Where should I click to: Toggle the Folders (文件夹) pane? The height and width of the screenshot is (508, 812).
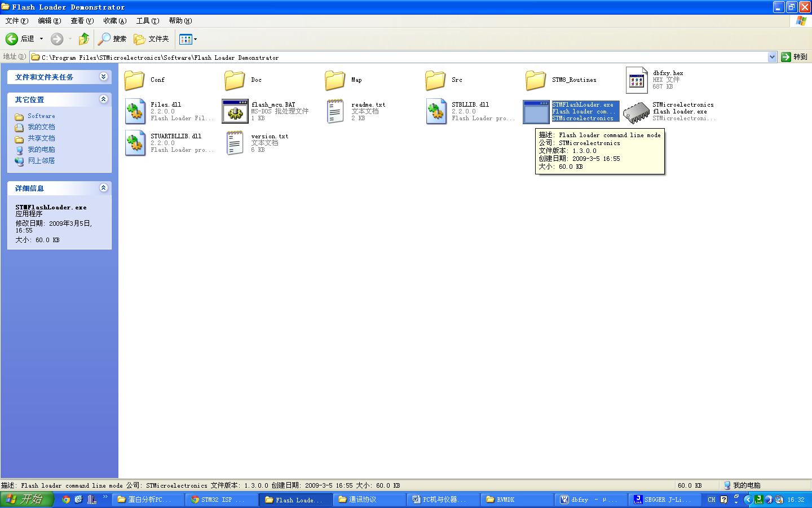[151, 39]
